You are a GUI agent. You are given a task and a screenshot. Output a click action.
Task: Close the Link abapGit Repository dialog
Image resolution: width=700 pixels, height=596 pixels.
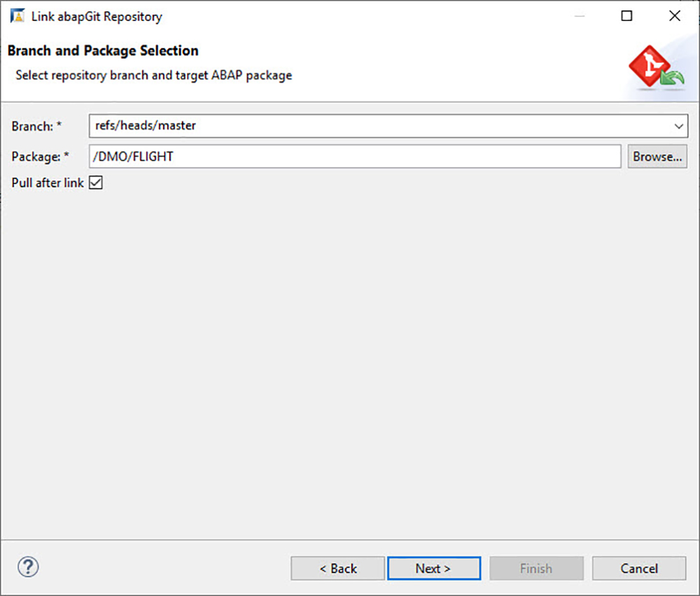pos(674,15)
